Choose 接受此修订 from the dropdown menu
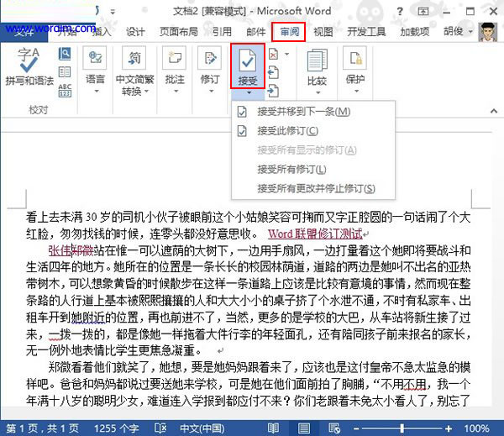The width and height of the screenshot is (504, 436). click(x=287, y=131)
